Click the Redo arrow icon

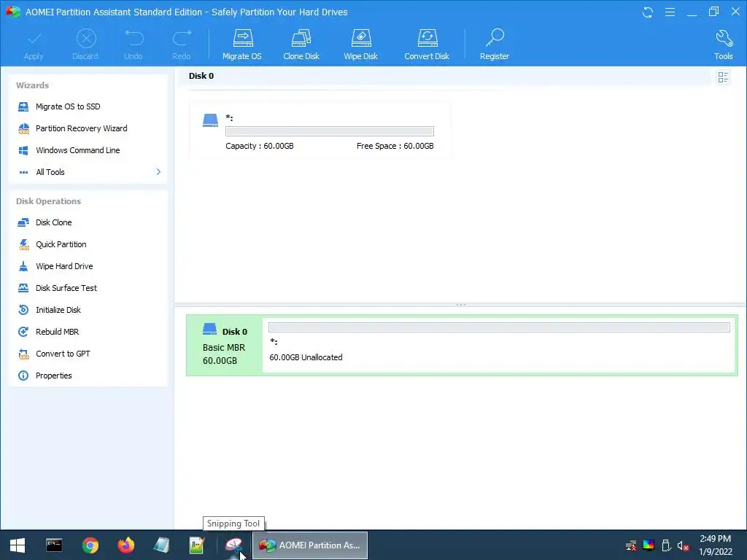[182, 38]
